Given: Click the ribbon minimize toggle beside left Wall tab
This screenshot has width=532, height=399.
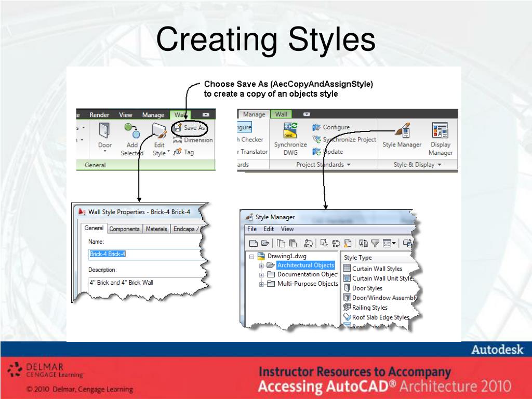Looking at the screenshot, I should click(206, 115).
